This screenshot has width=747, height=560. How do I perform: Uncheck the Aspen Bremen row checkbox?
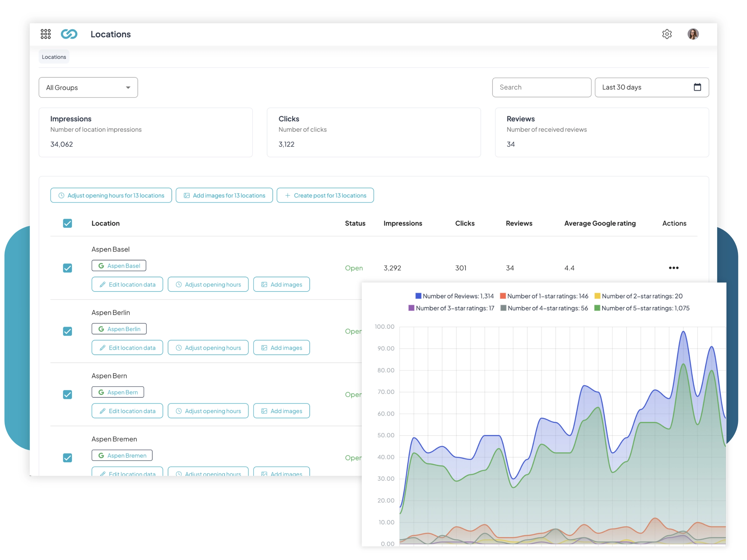click(x=68, y=458)
